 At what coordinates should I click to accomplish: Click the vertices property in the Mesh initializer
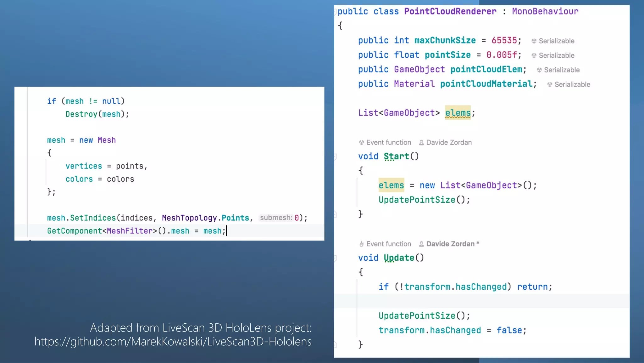(x=84, y=166)
